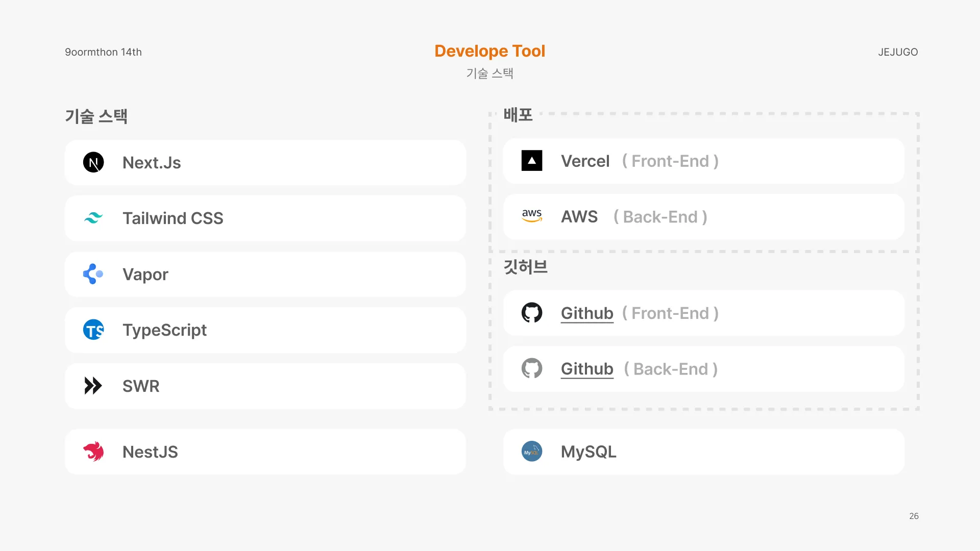Click the MySQL round icon
Screen dimensions: 980x551
coord(531,452)
